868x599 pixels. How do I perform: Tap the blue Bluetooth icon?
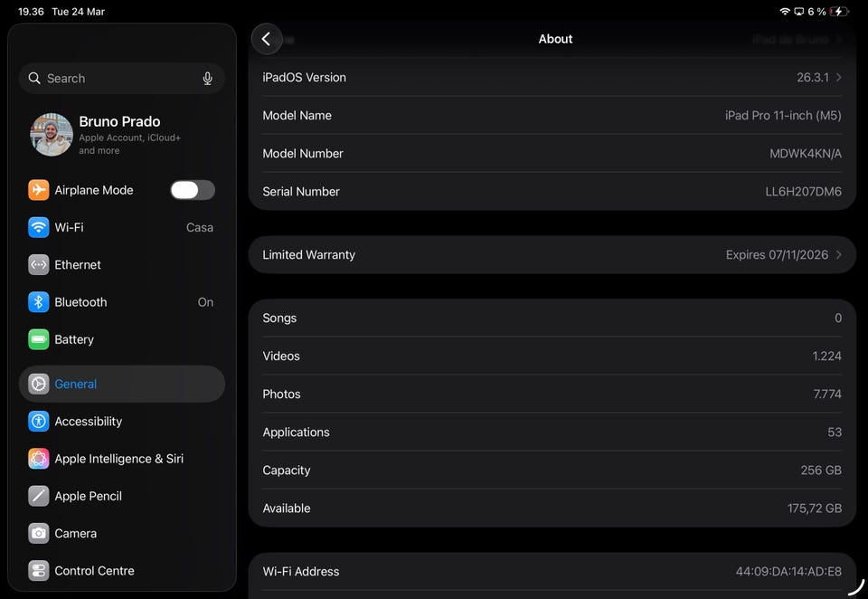tap(39, 302)
